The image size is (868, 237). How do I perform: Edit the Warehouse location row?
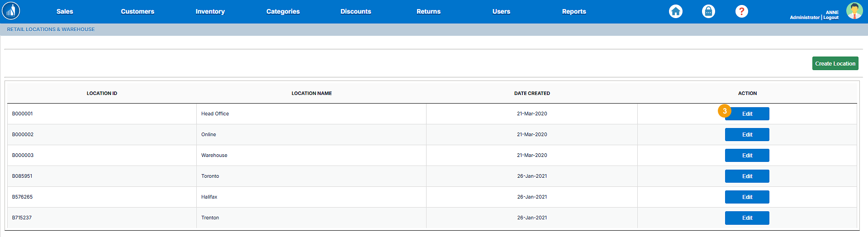747,156
